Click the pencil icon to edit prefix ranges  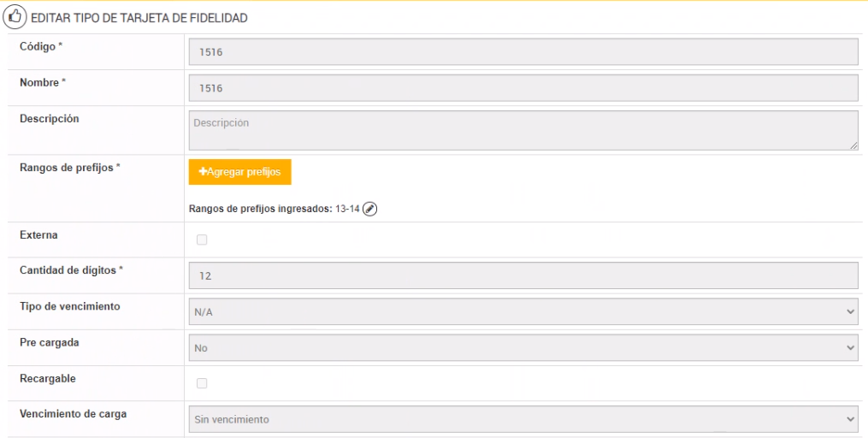369,209
